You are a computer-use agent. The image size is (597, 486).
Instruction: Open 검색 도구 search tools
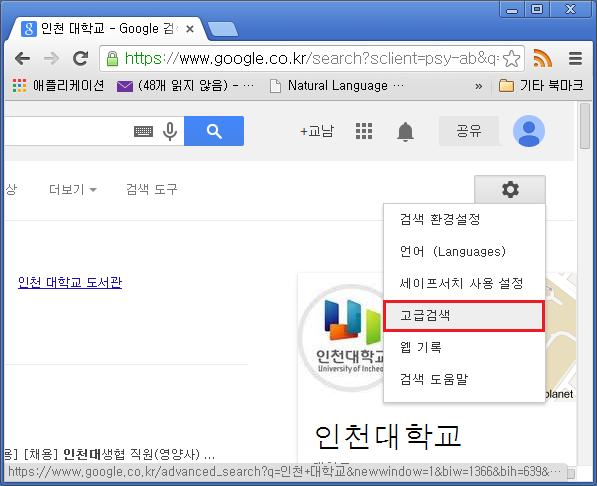click(x=152, y=189)
